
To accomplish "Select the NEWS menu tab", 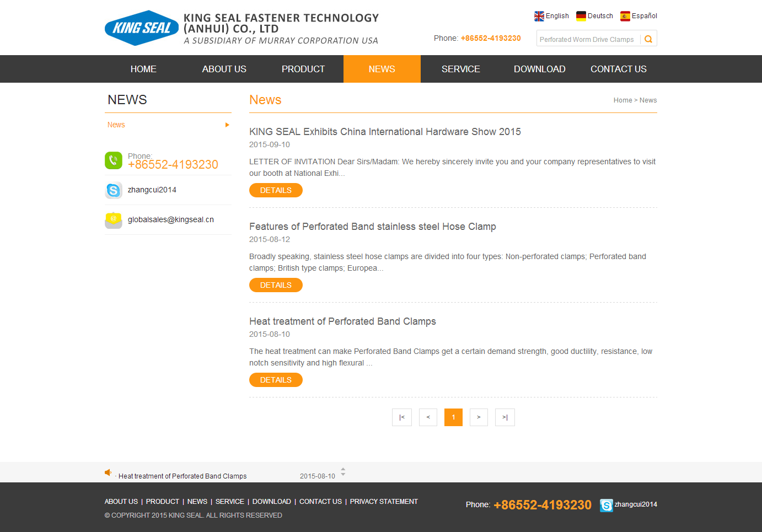I will (x=382, y=69).
